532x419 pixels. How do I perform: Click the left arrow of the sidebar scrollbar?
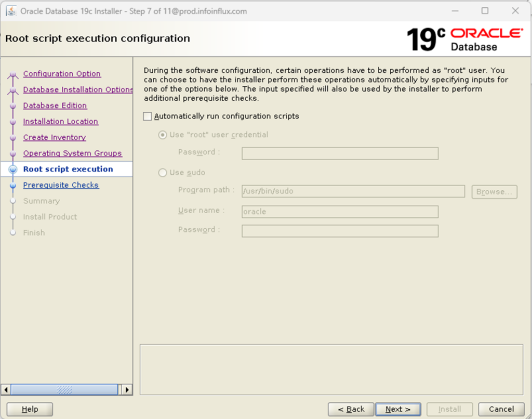coord(5,389)
